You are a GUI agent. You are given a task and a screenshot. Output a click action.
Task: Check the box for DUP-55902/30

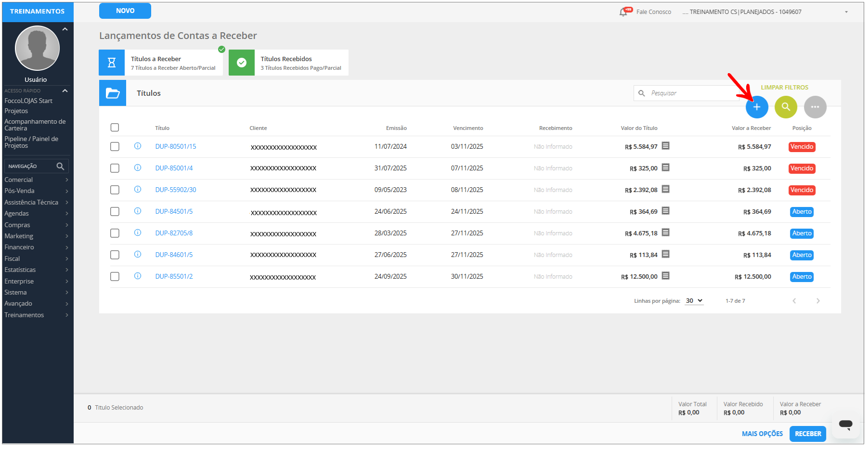(x=115, y=190)
